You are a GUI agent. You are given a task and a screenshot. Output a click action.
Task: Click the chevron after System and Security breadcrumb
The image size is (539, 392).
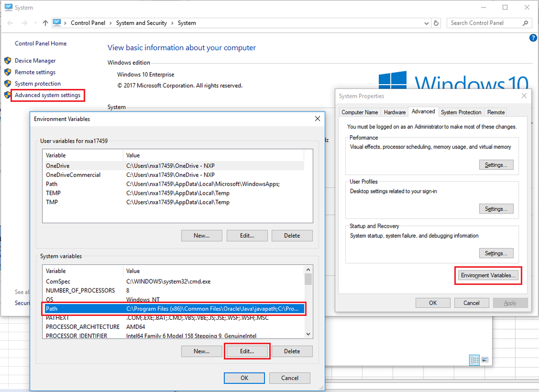point(172,23)
